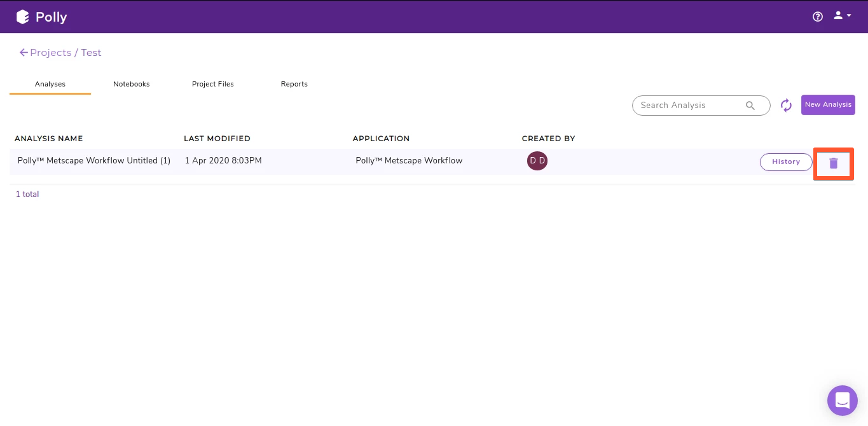The image size is (868, 426).
Task: Click inside the Search Analysis field
Action: [687, 106]
